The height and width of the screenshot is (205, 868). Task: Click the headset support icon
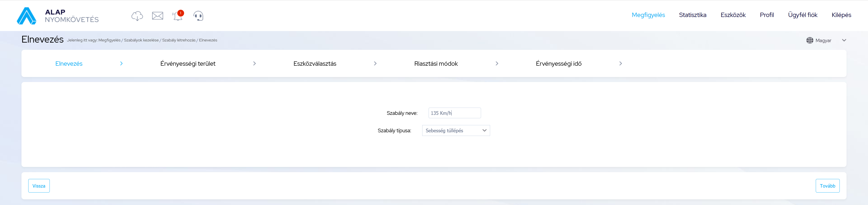(x=198, y=16)
